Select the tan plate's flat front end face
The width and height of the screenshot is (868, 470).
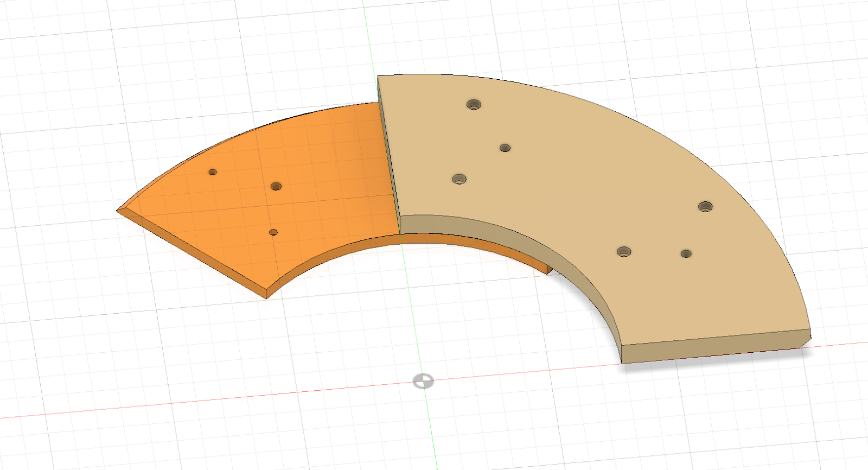pos(715,346)
